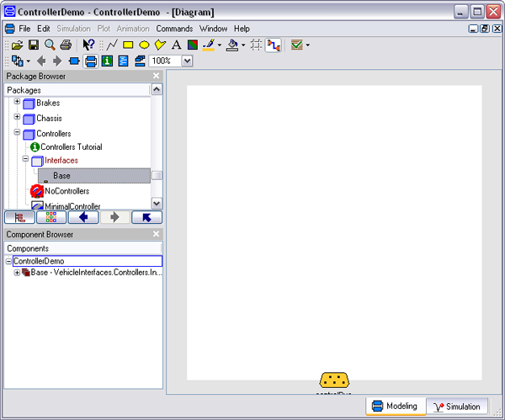Toggle the connect mode button

(274, 45)
